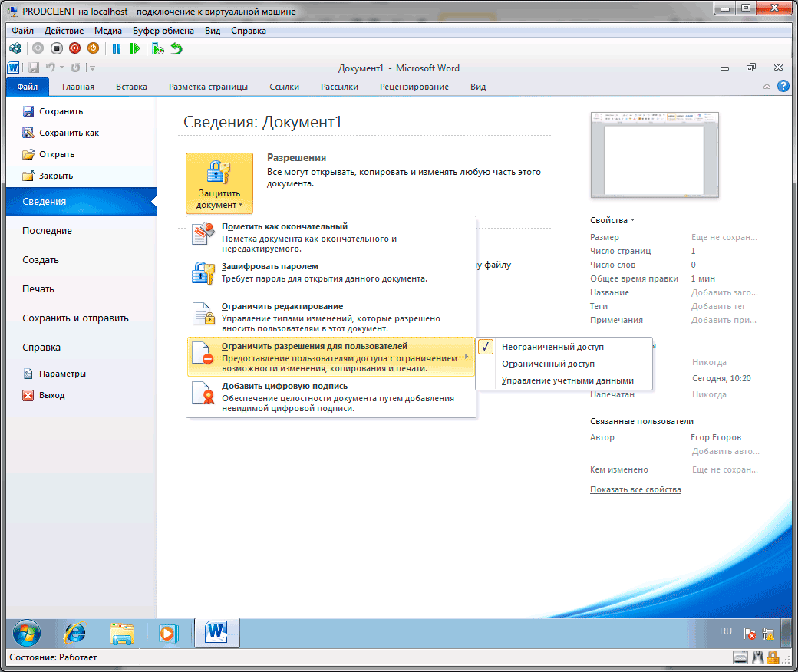Open Windows Explorer from taskbar
The width and height of the screenshot is (798, 672).
click(122, 634)
